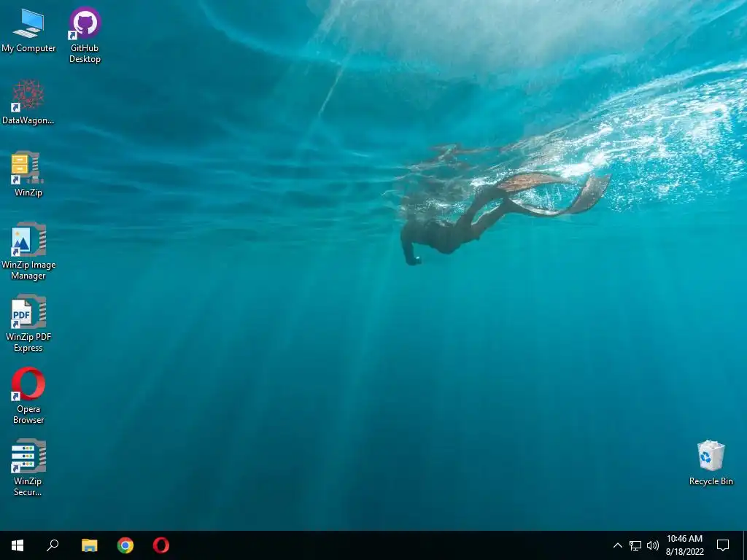This screenshot has width=747, height=560.
Task: Open File Explorer from the taskbar
Action: (89, 545)
